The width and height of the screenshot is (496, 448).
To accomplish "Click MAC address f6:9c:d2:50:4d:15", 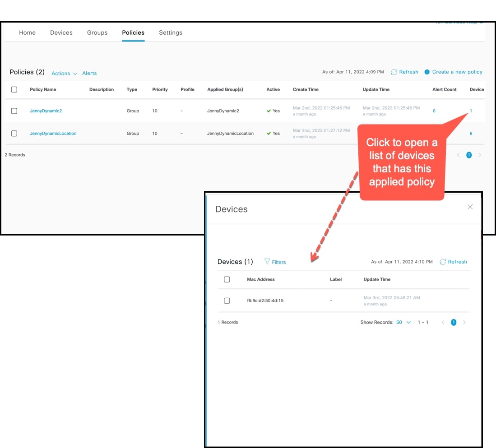I will (265, 300).
